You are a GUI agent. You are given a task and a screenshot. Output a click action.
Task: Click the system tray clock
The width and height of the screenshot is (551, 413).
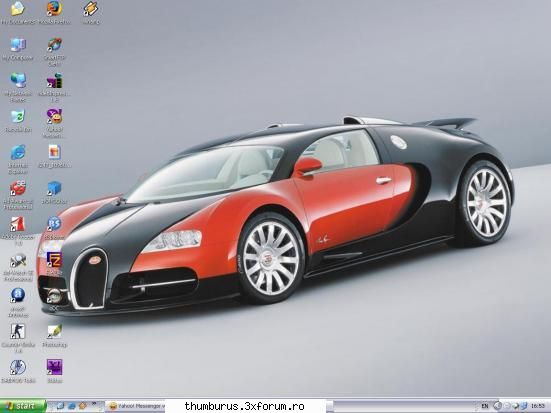click(538, 406)
